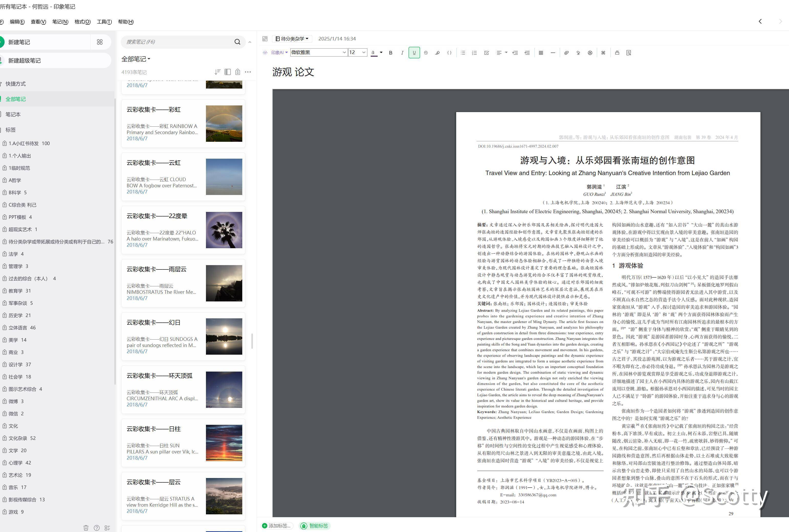Open the 帮助(H) menu
This screenshot has width=789, height=532.
coord(126,22)
